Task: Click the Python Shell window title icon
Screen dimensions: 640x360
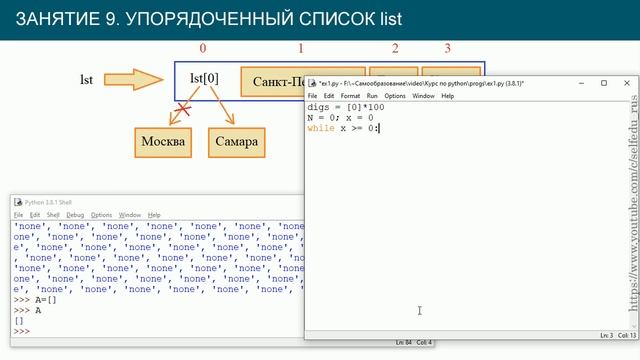Action: pyautogui.click(x=18, y=202)
